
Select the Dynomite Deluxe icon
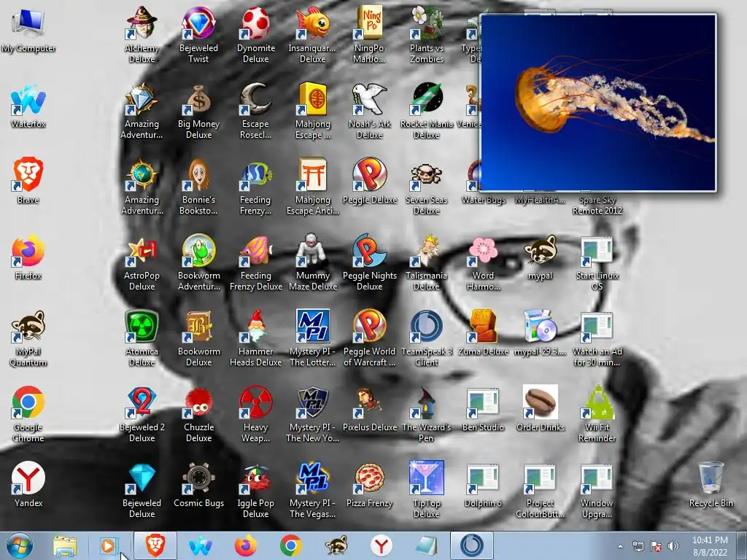256,35
